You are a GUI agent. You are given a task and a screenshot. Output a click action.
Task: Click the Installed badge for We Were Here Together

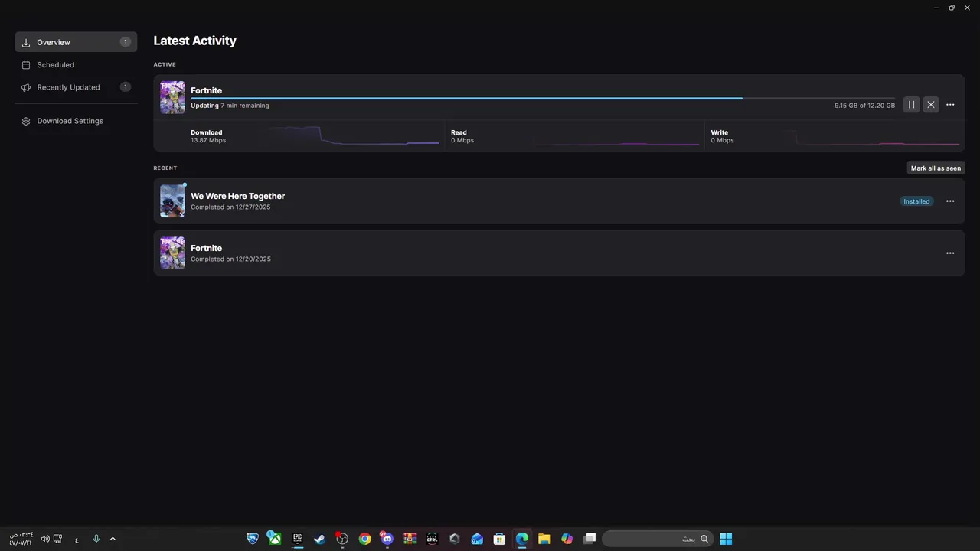click(916, 201)
